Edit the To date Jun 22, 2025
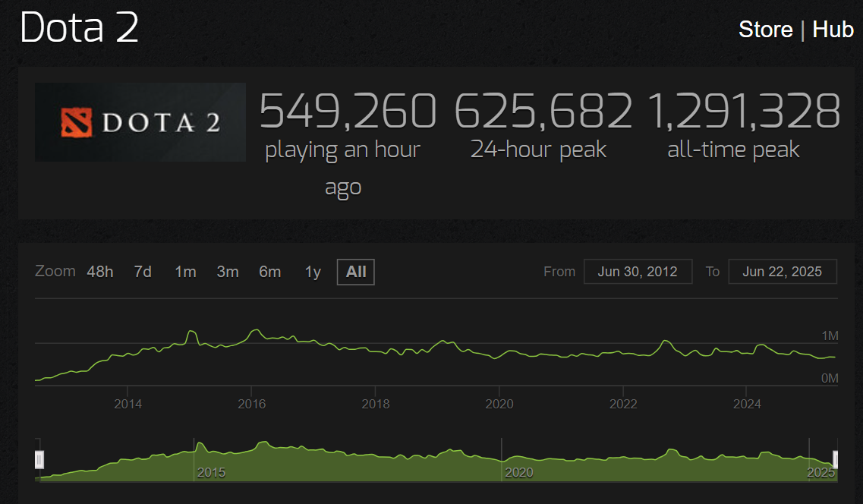 (x=782, y=272)
